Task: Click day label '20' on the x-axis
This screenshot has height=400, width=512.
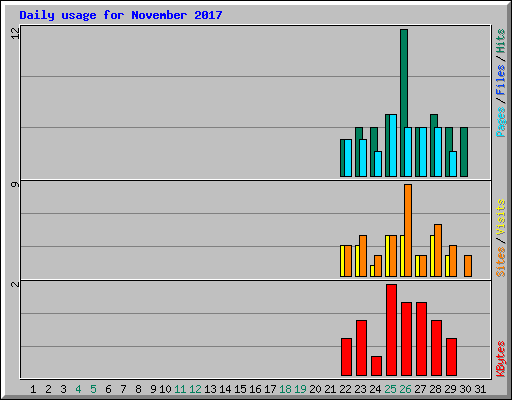Action: point(315,389)
